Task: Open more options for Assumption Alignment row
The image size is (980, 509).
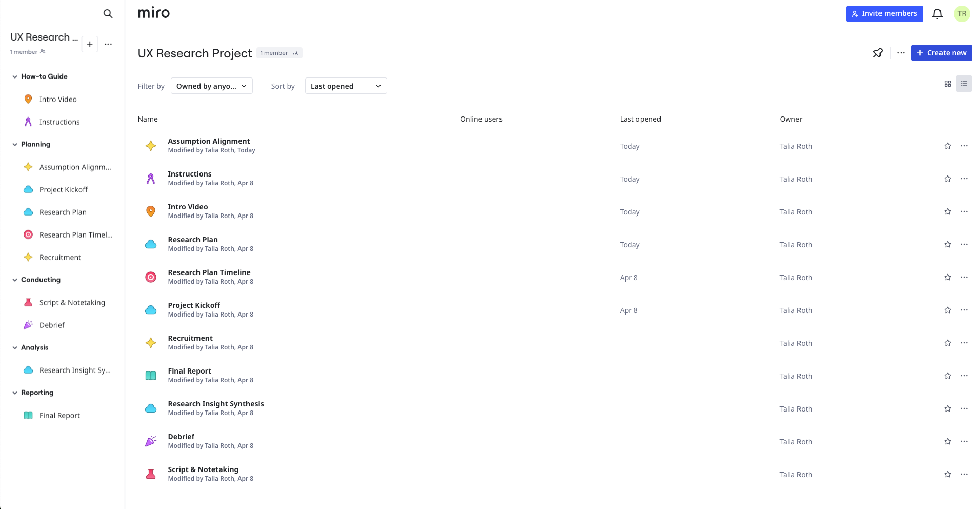Action: coord(964,146)
